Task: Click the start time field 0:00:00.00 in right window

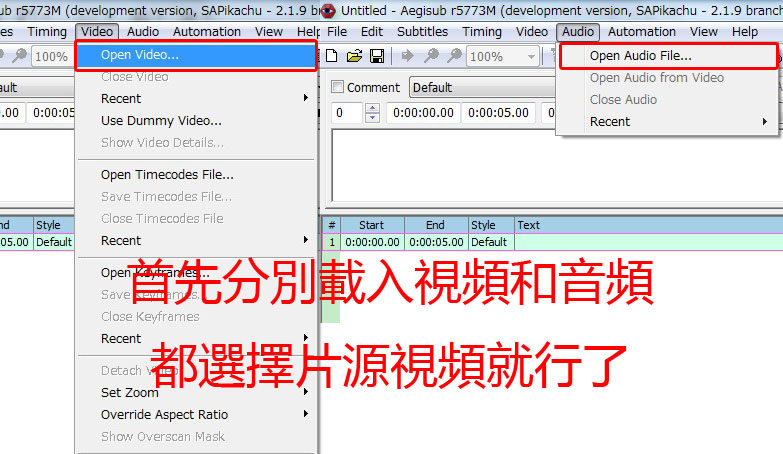Action: [423, 113]
